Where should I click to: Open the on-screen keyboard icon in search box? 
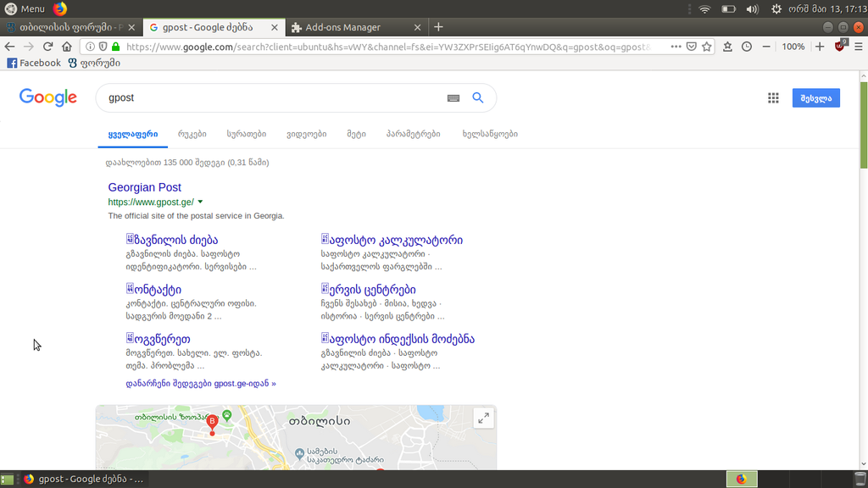pyautogui.click(x=453, y=98)
